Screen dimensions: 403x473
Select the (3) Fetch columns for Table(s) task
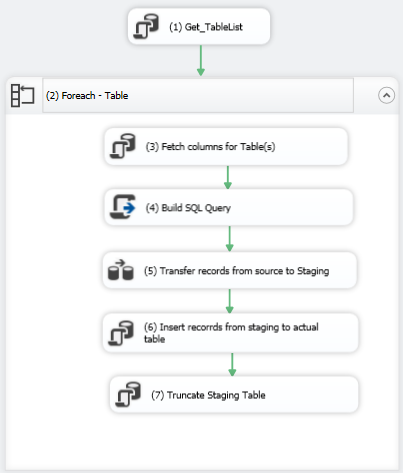point(226,146)
